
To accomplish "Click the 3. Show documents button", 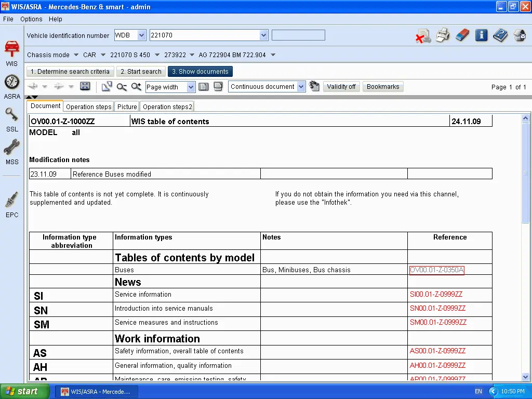I will [200, 72].
